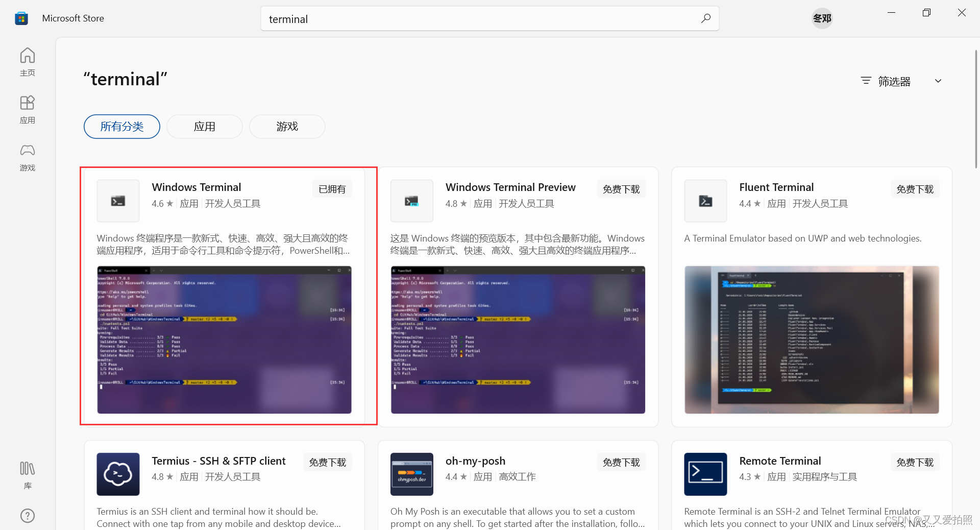Click the Fluent Terminal app icon
This screenshot has width=980, height=530.
[705, 201]
